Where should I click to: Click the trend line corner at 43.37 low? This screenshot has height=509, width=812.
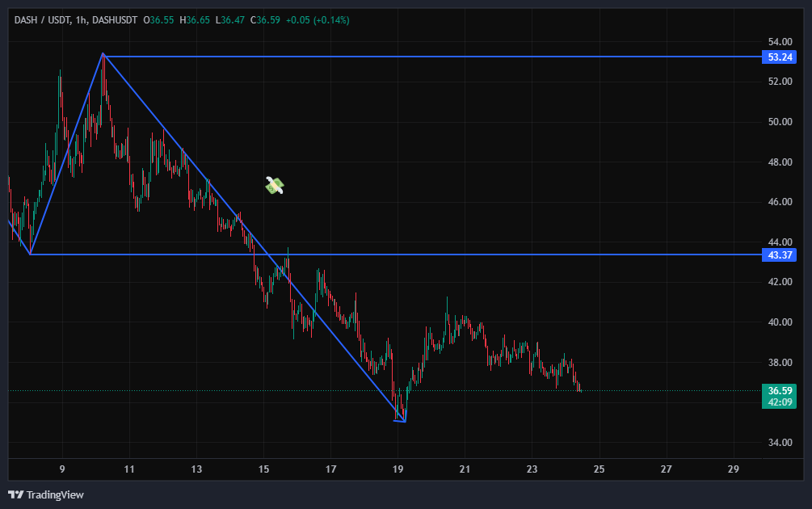click(x=30, y=254)
